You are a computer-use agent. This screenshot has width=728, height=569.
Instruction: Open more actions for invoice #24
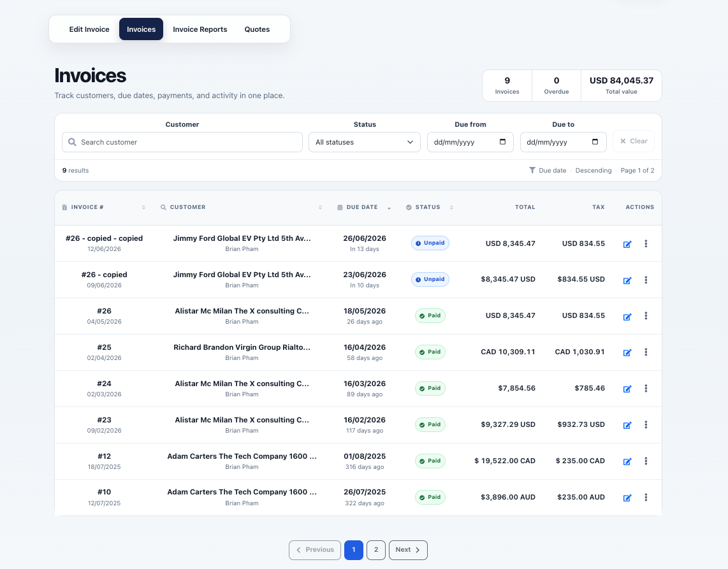(x=646, y=389)
